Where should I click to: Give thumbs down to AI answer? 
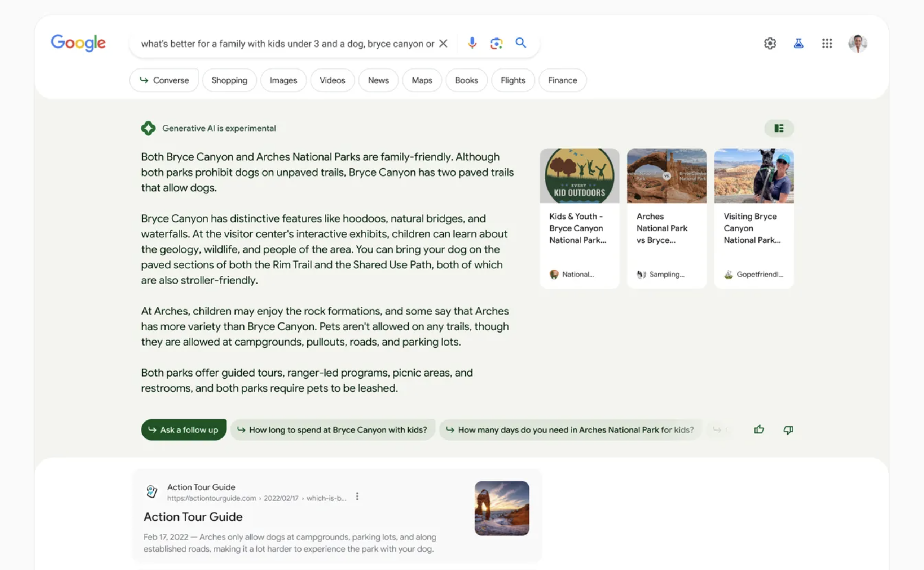click(x=788, y=429)
